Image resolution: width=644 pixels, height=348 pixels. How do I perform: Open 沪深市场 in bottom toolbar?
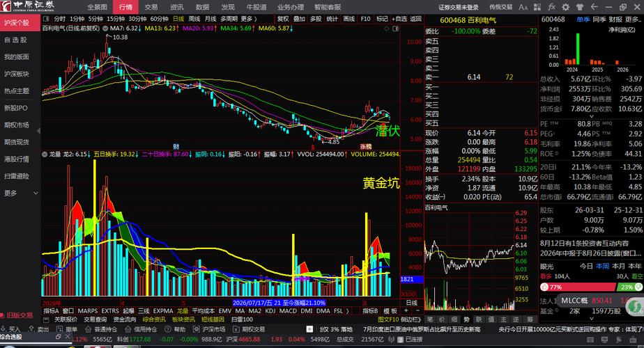209,329
